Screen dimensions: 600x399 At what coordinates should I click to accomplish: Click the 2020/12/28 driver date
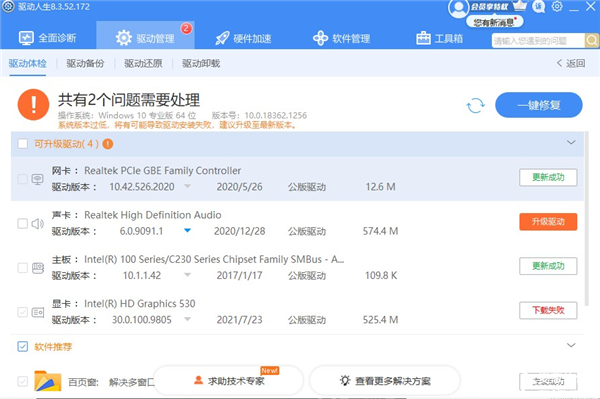point(240,231)
